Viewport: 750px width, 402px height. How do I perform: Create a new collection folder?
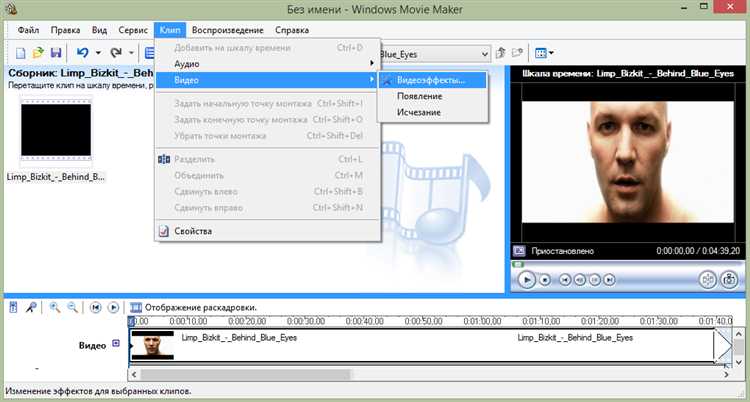point(517,53)
